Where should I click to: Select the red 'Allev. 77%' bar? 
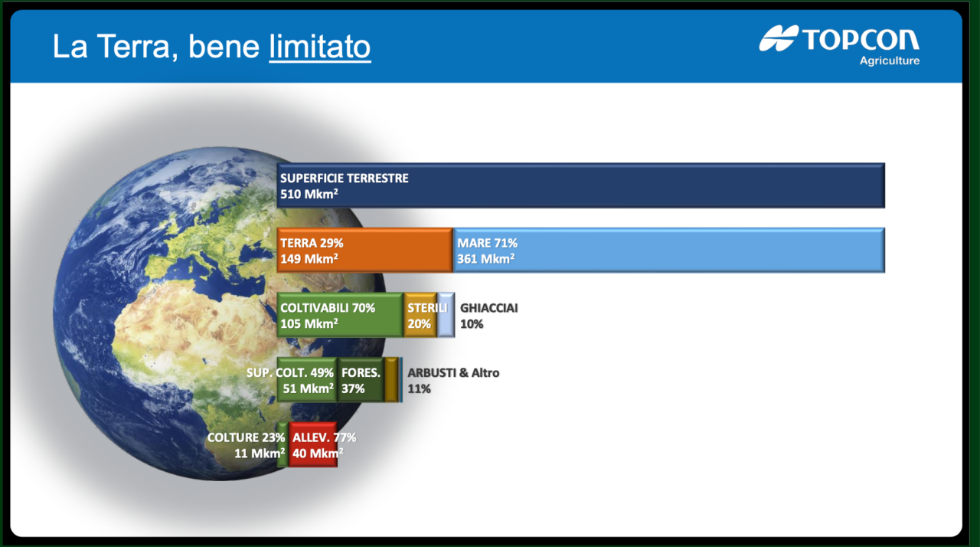coord(313,444)
